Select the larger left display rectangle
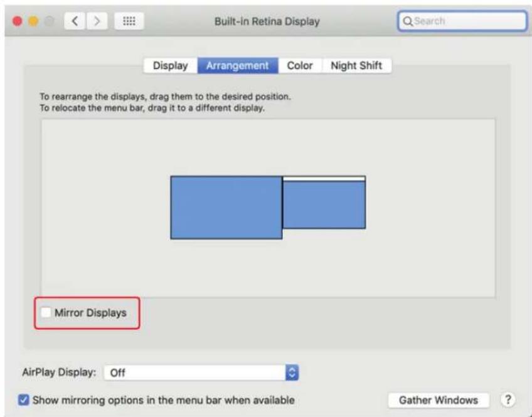The height and width of the screenshot is (417, 532). point(226,208)
